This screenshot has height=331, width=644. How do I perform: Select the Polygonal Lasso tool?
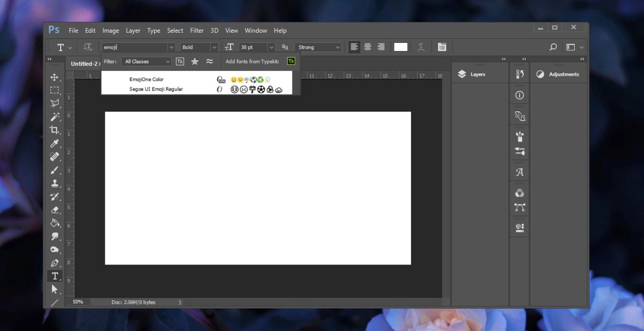54,104
